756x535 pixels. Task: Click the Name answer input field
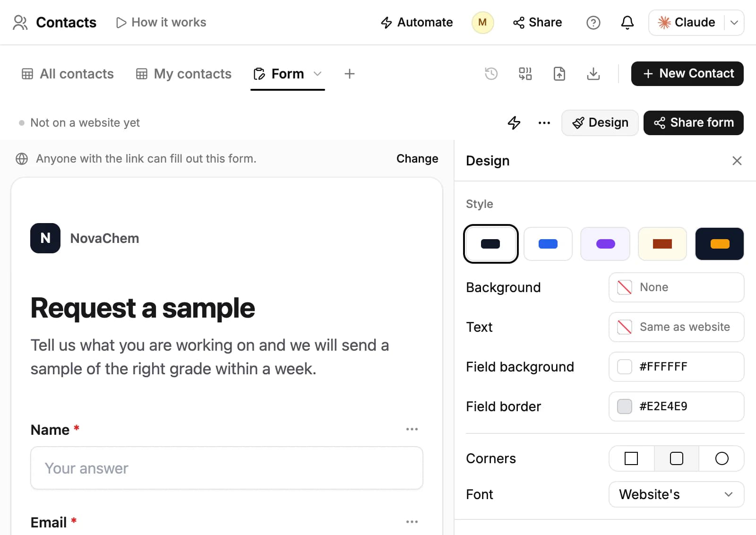(x=227, y=468)
